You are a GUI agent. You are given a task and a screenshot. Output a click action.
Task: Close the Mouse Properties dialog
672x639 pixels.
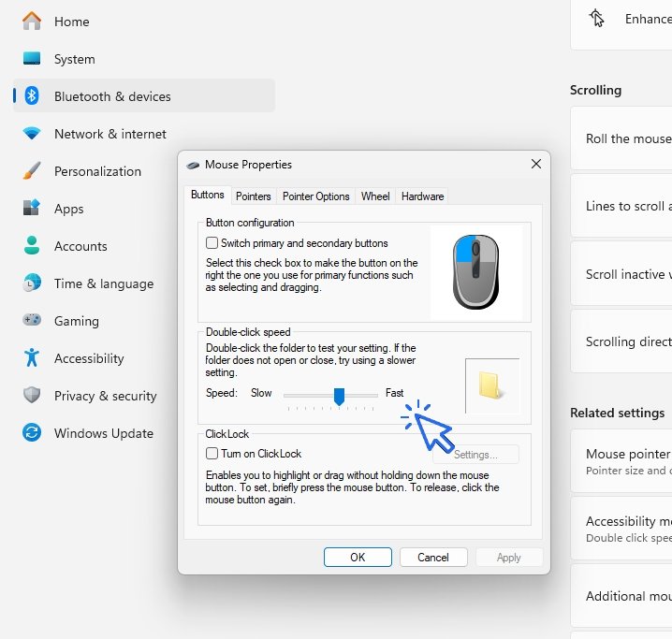535,164
